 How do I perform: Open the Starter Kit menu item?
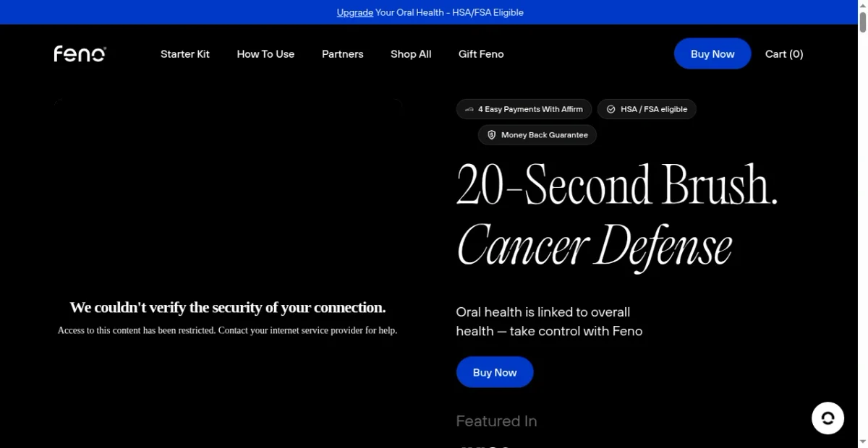pyautogui.click(x=185, y=54)
